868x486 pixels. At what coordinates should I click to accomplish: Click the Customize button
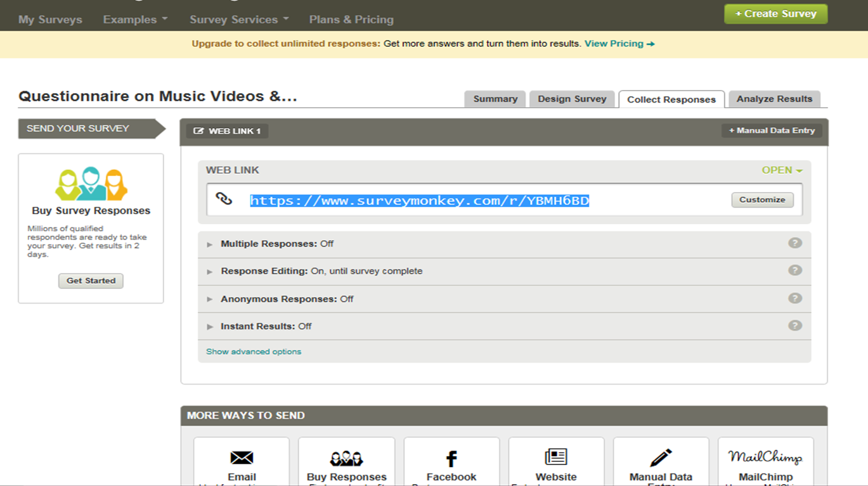pos(762,200)
